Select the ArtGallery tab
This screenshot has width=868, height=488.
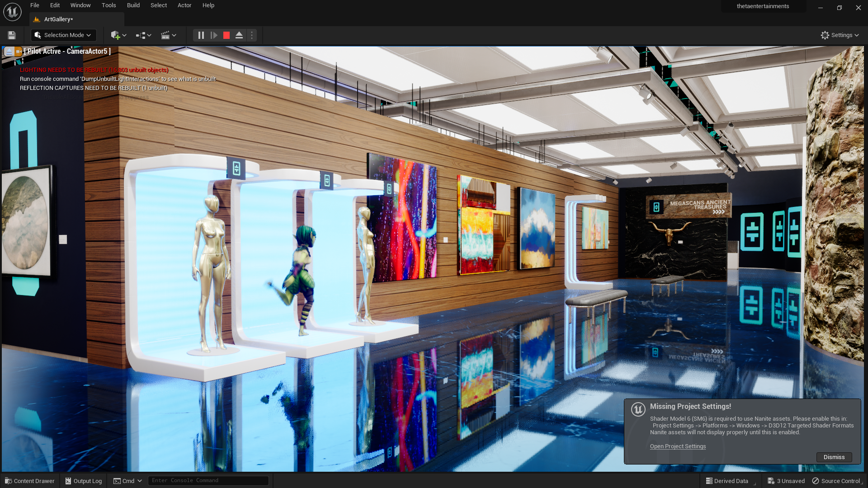pos(58,19)
